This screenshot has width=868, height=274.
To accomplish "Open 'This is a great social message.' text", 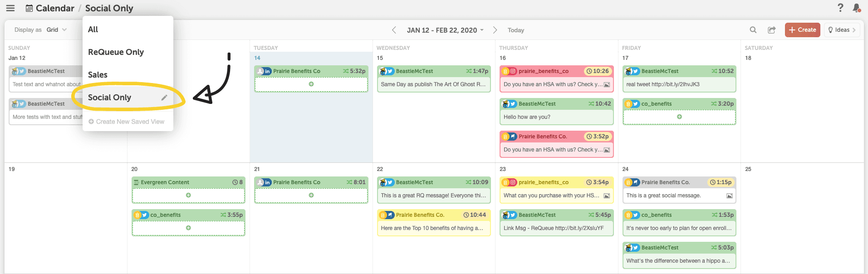I will tap(663, 196).
